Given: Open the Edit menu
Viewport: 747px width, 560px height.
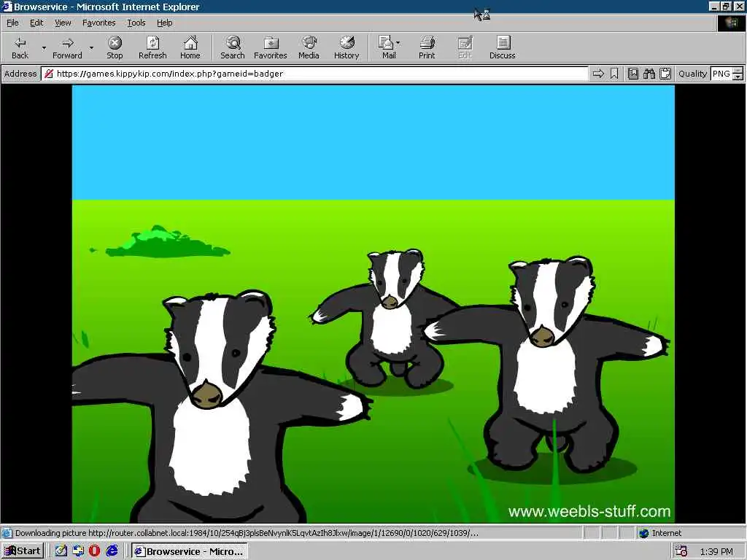Looking at the screenshot, I should pos(36,23).
